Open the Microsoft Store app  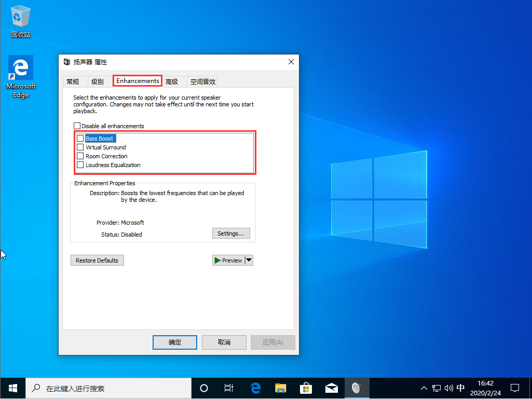[306, 388]
